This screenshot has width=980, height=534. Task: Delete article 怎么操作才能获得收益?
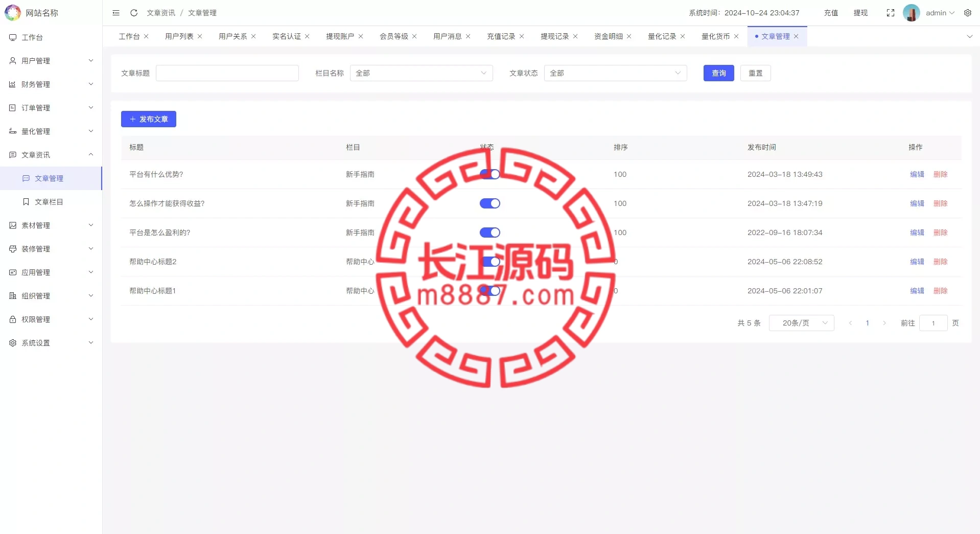tap(941, 203)
